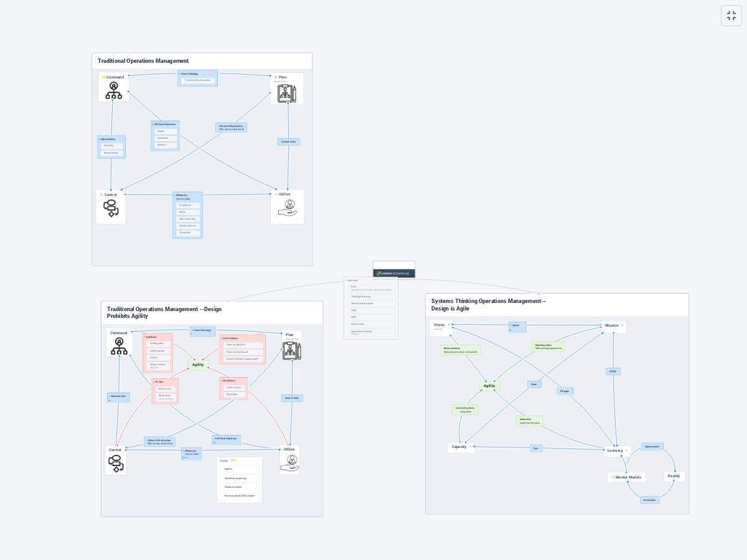Screen dimensions: 747x560
Task: Select the Plan clipboard icon in Design Prohibits Agility
Action: [292, 351]
